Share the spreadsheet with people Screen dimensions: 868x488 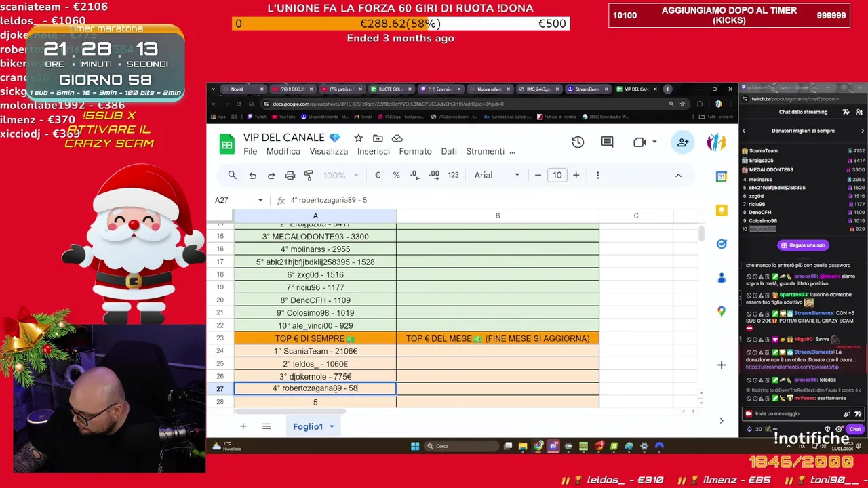tap(683, 142)
